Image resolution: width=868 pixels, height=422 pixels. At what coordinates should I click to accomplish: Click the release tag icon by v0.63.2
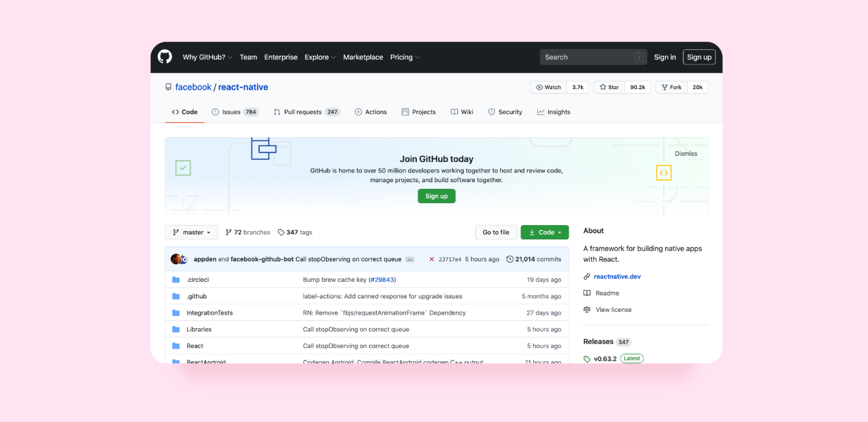point(586,358)
